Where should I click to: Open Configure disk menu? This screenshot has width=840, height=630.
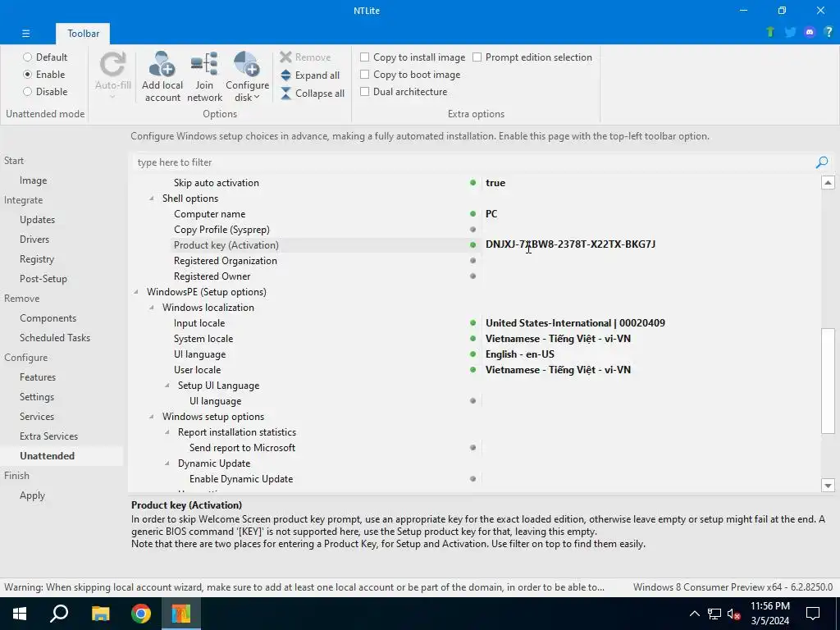click(247, 76)
